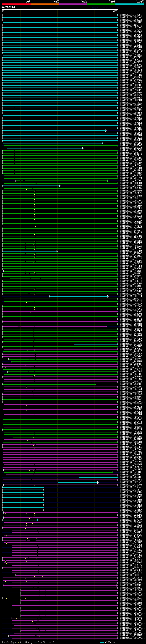Click the green ~80% identity legend bar
Screen dimensions: 146x644
pyautogui.click(x=101, y=4)
